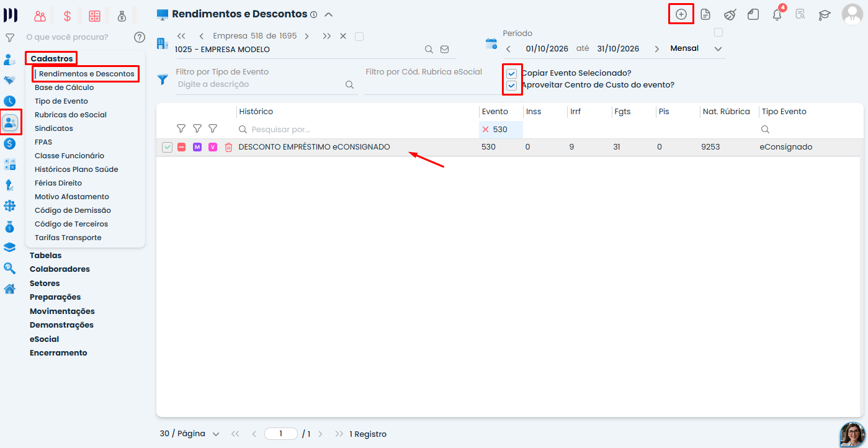This screenshot has height=448, width=868.
Task: Toggle the checkbox next to company navigation
Action: [x=359, y=37]
